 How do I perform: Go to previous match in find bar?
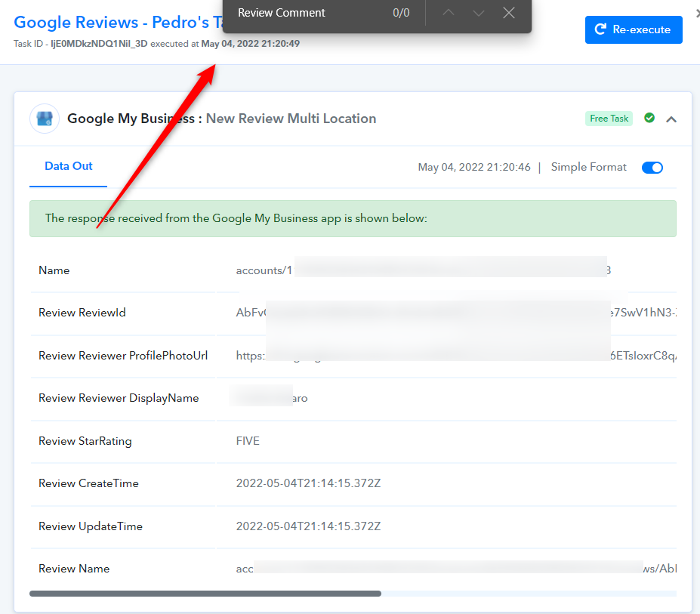click(449, 13)
